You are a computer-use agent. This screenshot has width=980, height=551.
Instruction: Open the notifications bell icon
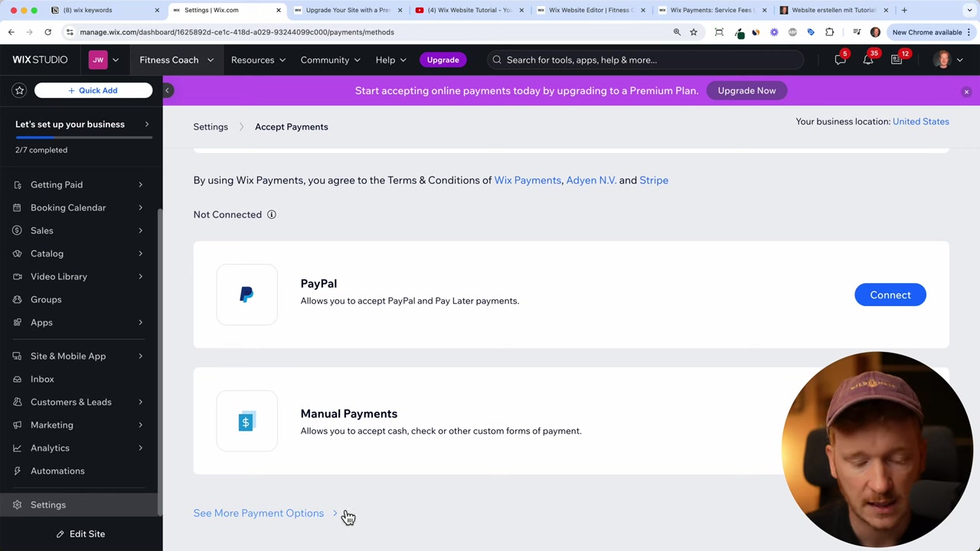coord(868,60)
